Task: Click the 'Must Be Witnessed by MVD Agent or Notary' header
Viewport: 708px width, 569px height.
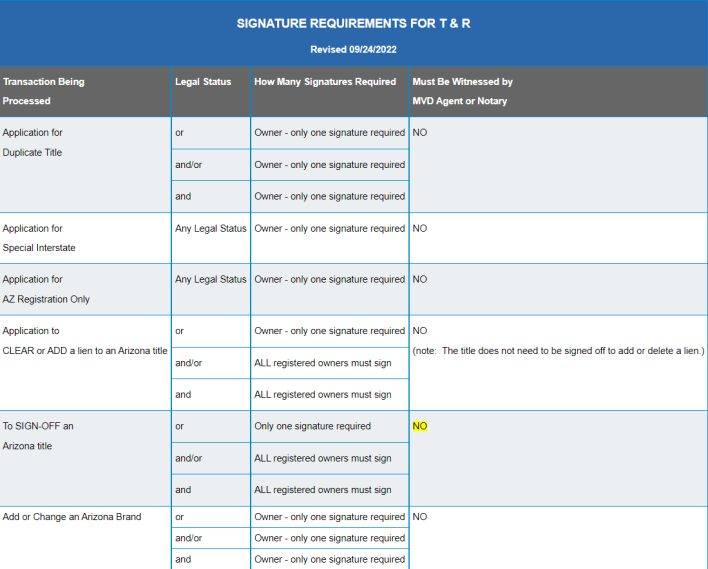Action: [x=559, y=92]
